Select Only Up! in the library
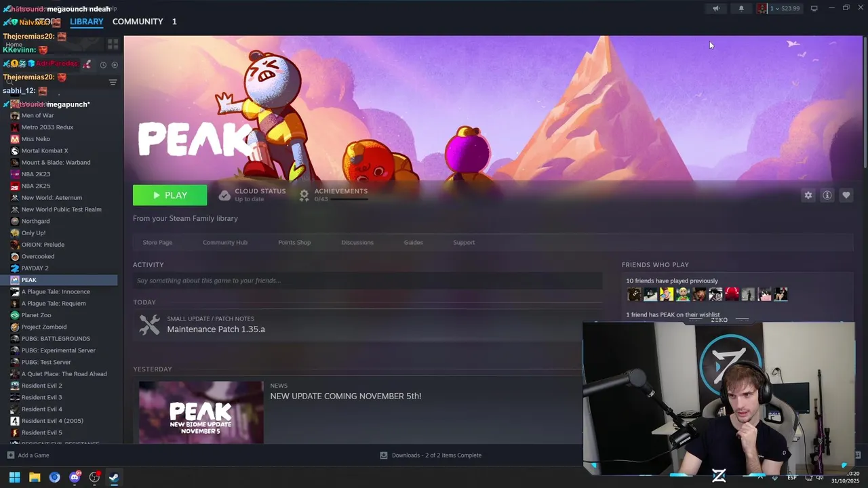 (33, 233)
